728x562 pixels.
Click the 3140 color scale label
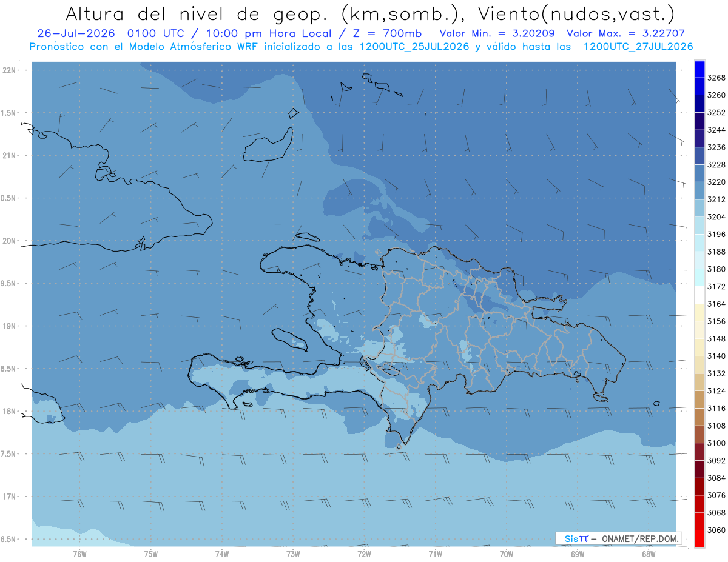pyautogui.click(x=716, y=356)
